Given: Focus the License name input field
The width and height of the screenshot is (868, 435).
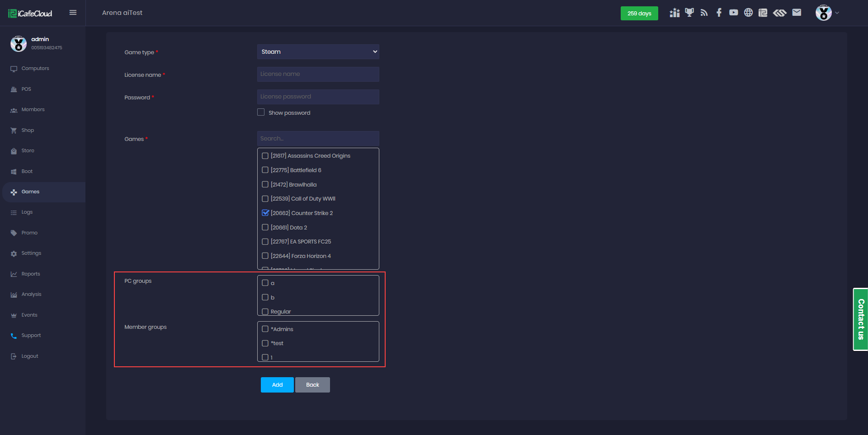Looking at the screenshot, I should pyautogui.click(x=318, y=74).
